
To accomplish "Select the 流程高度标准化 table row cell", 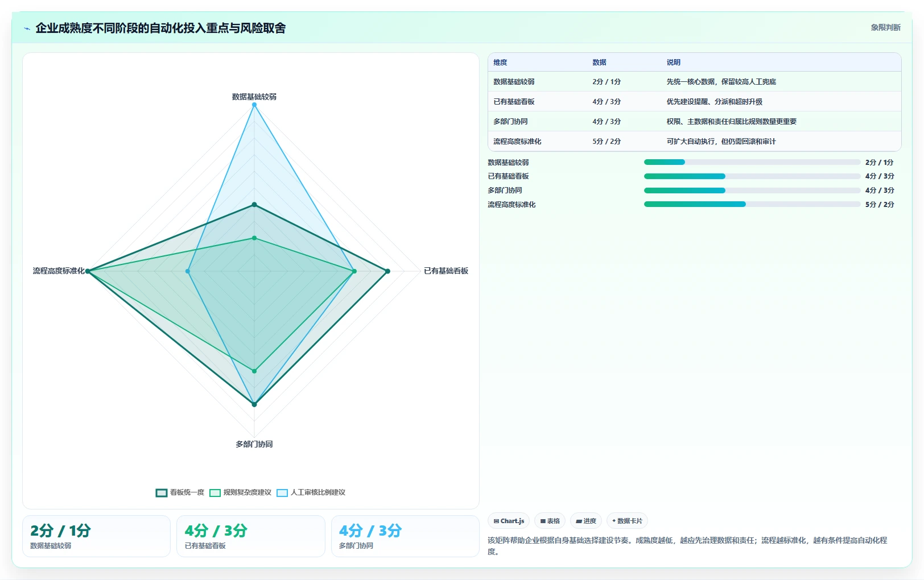I will click(x=517, y=142).
